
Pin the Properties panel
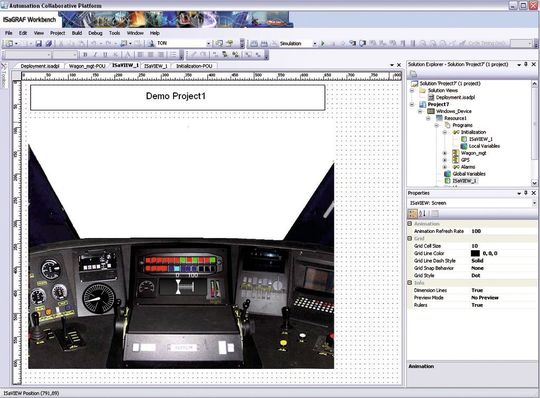click(526, 193)
